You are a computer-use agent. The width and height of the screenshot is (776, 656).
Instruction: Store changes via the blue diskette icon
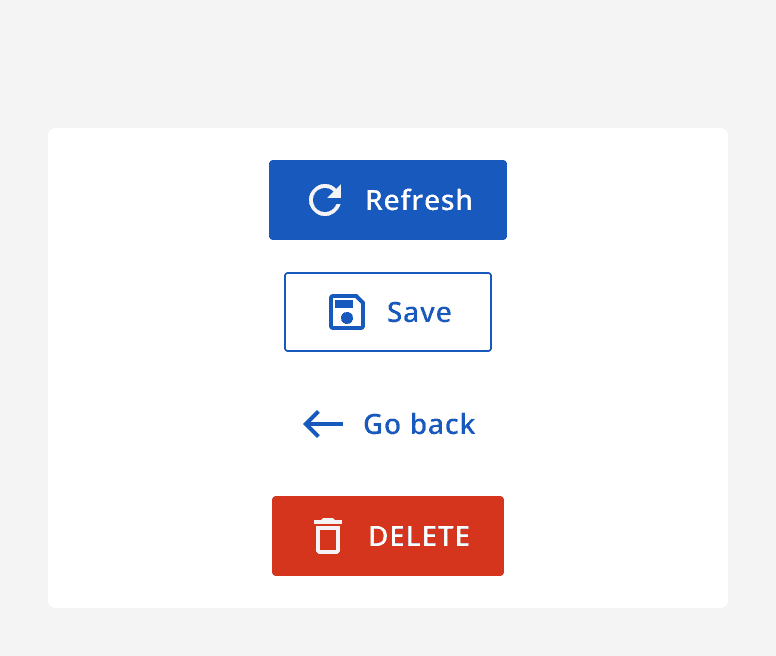pyautogui.click(x=346, y=312)
